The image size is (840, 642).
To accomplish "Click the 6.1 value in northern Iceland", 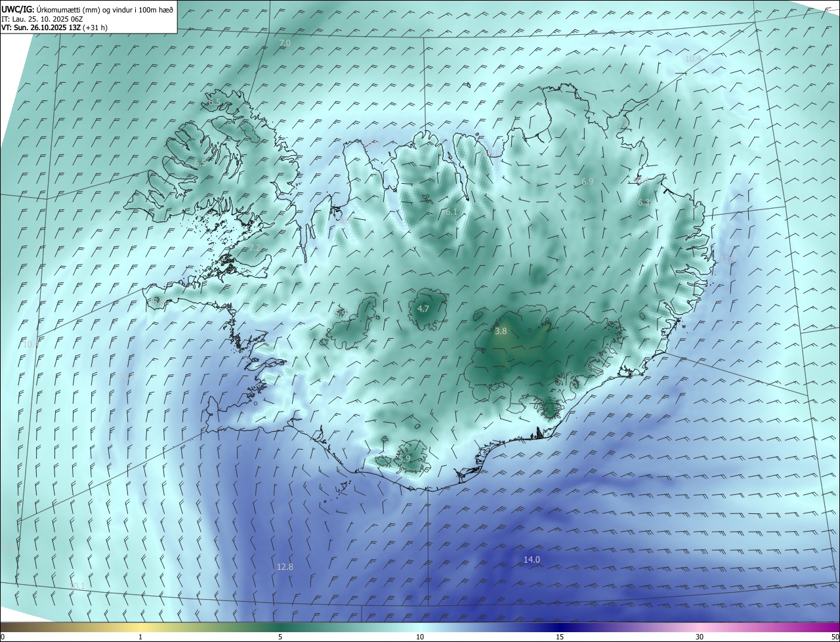I will (x=451, y=212).
